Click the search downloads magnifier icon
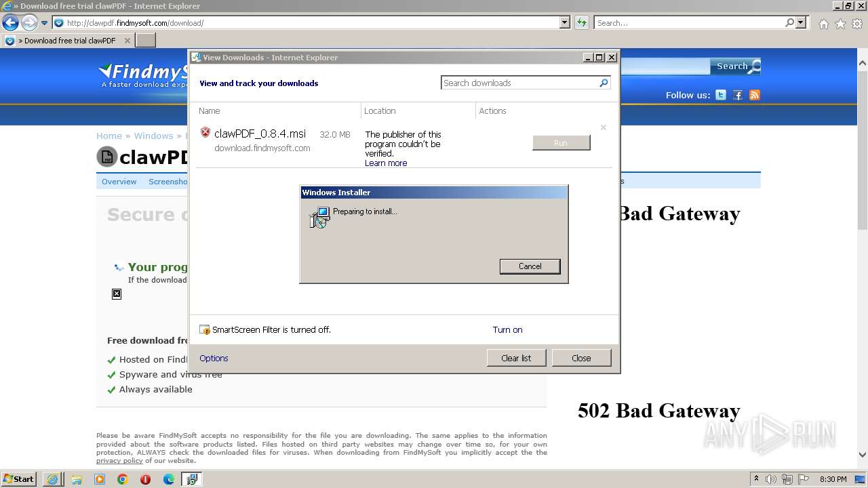 [x=604, y=83]
